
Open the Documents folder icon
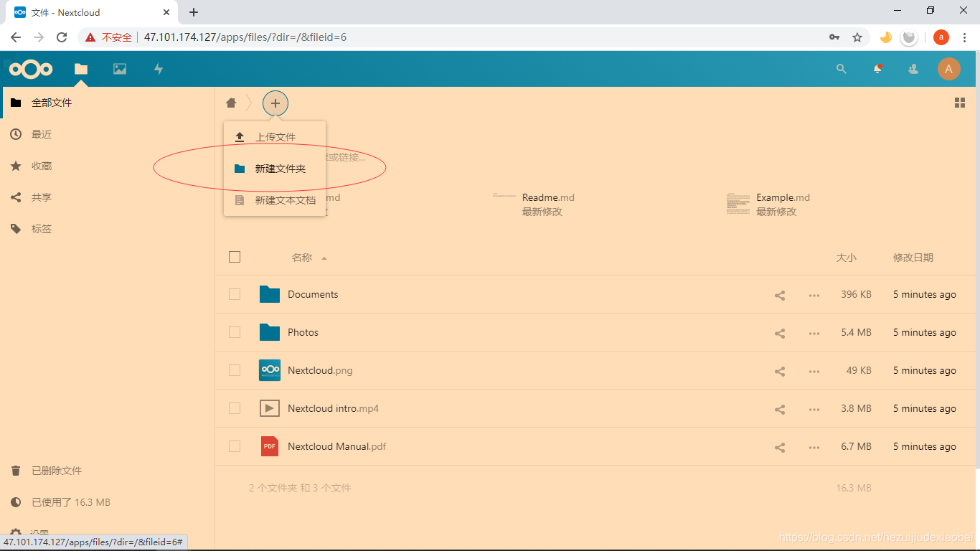[x=270, y=294]
